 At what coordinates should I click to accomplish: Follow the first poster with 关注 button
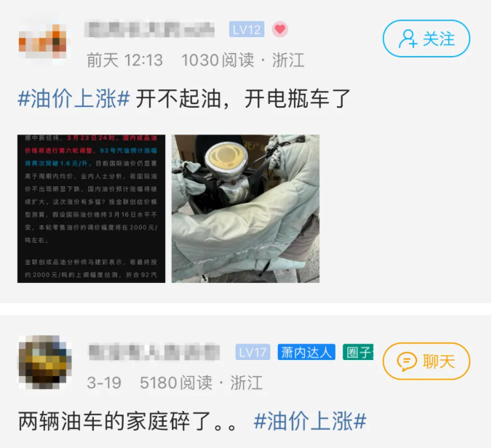[x=426, y=39]
